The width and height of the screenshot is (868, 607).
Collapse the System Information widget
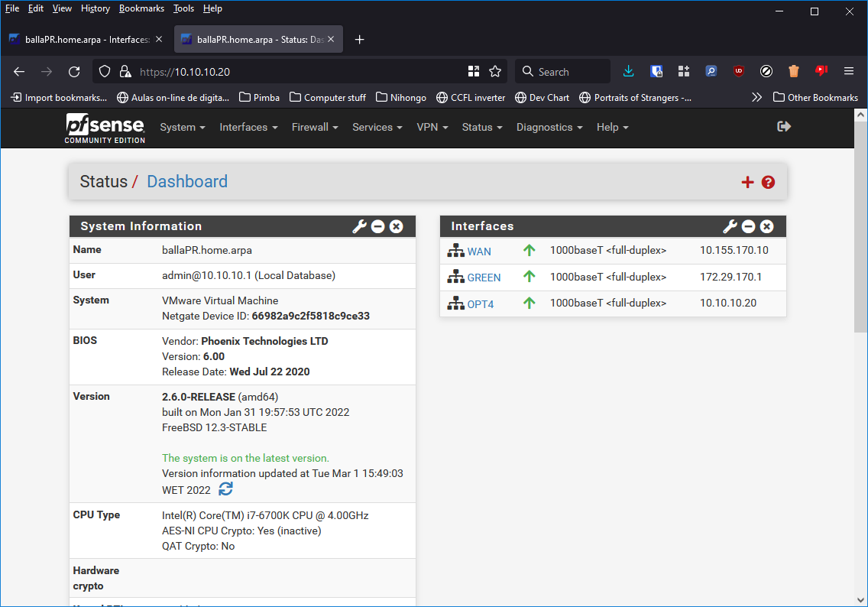point(377,226)
